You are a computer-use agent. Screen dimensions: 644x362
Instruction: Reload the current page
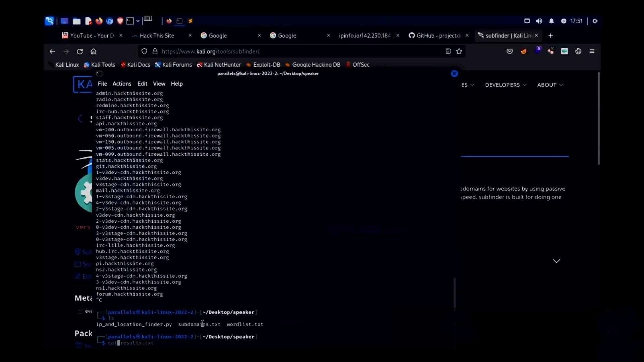(80, 51)
